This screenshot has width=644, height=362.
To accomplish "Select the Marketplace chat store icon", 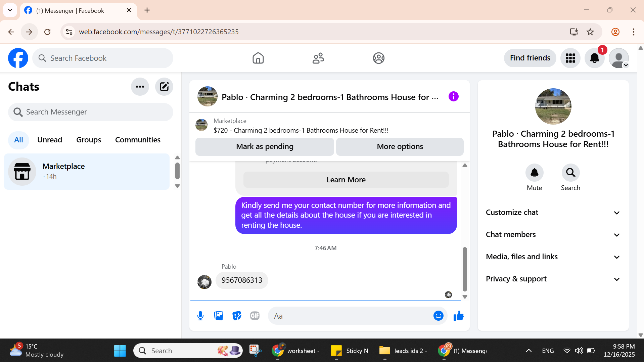I will point(22,172).
